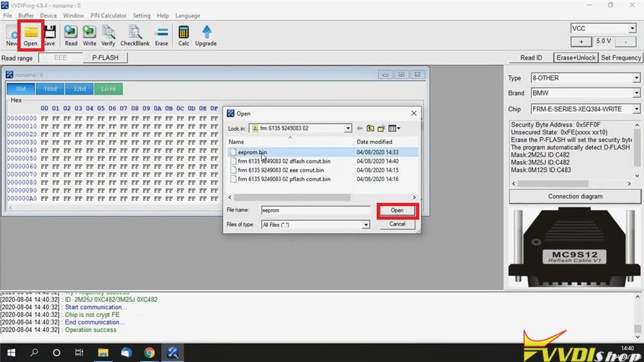This screenshot has width=644, height=362.
Task: Switch hex view to 32bit
Action: (x=79, y=89)
